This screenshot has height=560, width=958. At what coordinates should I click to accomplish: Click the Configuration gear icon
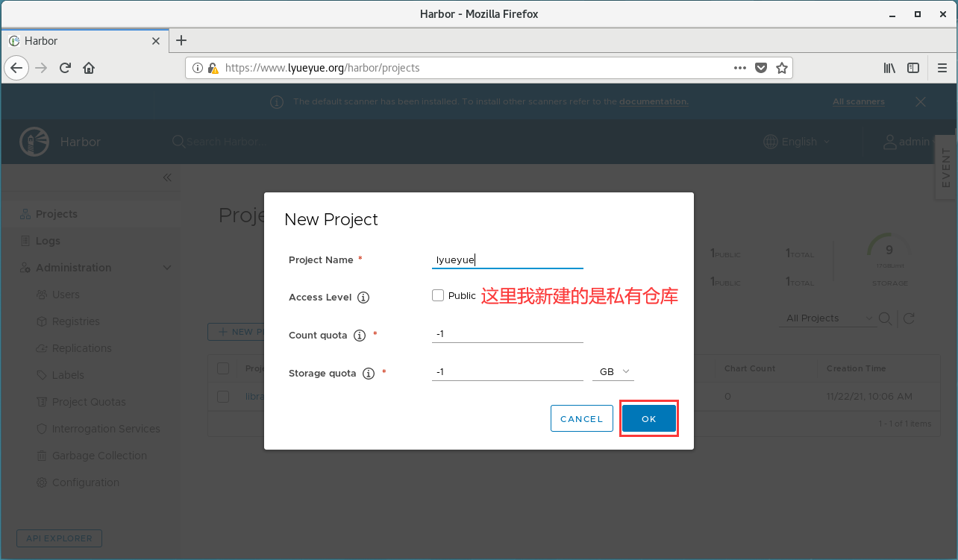tap(42, 482)
